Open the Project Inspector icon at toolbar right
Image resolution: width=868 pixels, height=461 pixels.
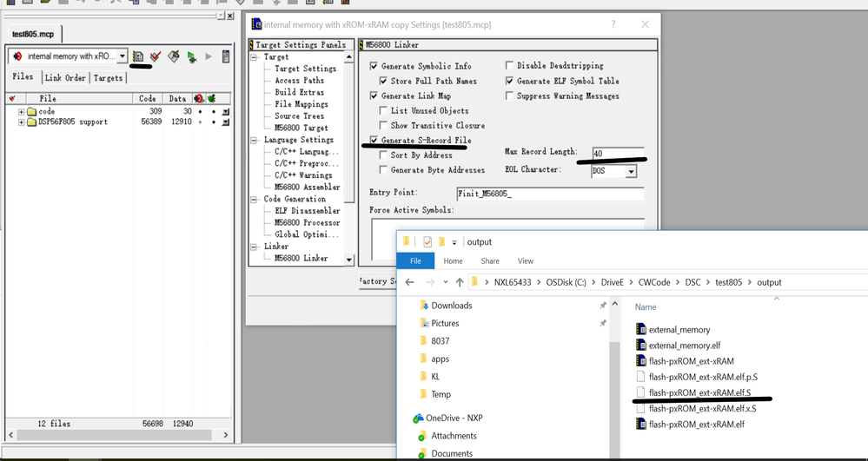225,56
